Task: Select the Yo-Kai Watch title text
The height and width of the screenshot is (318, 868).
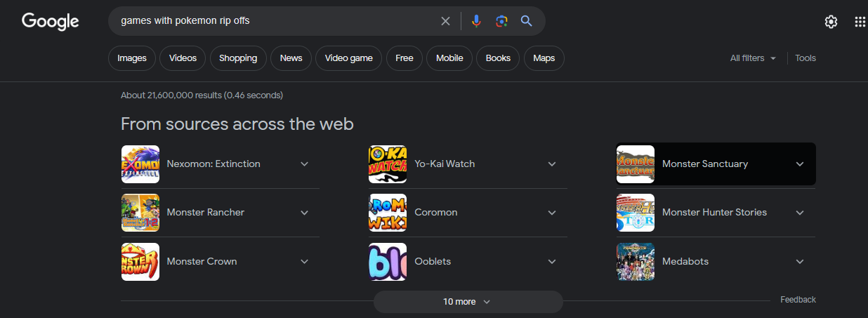Action: tap(445, 164)
